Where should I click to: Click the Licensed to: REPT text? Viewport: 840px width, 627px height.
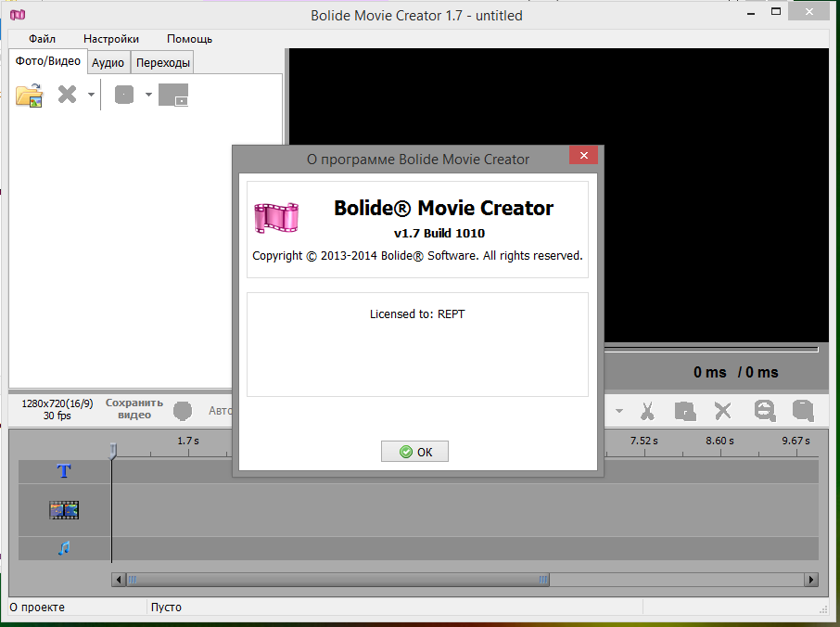[417, 314]
